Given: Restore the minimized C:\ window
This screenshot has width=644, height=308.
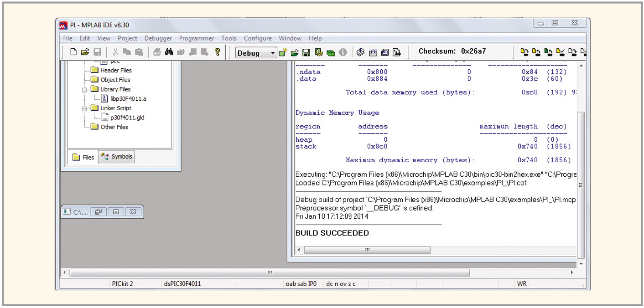Looking at the screenshot, I should point(99,212).
